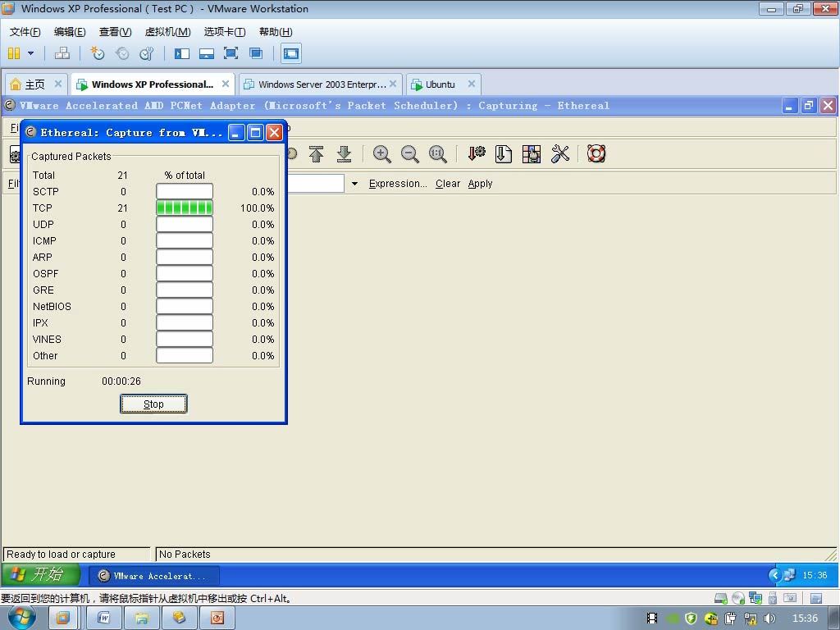Open the snapshot manager wrench-clock icon
Viewport: 840px width, 630px height.
[x=146, y=53]
